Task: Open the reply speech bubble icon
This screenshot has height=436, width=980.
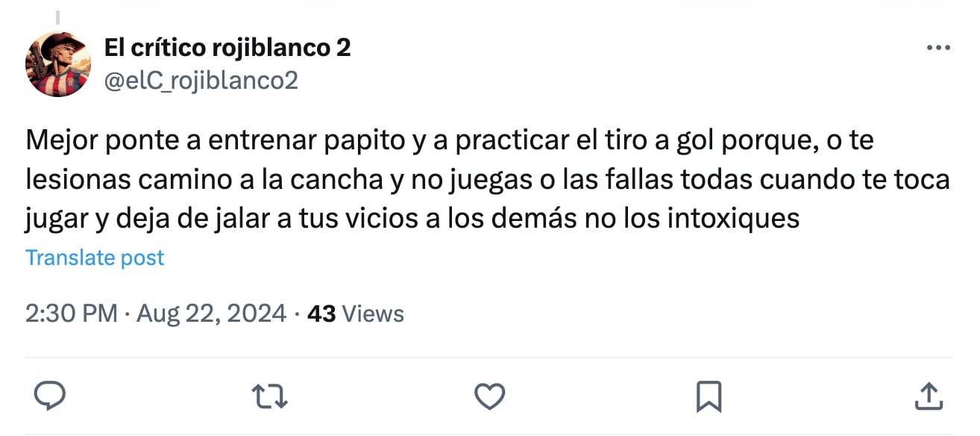Action: [x=51, y=395]
